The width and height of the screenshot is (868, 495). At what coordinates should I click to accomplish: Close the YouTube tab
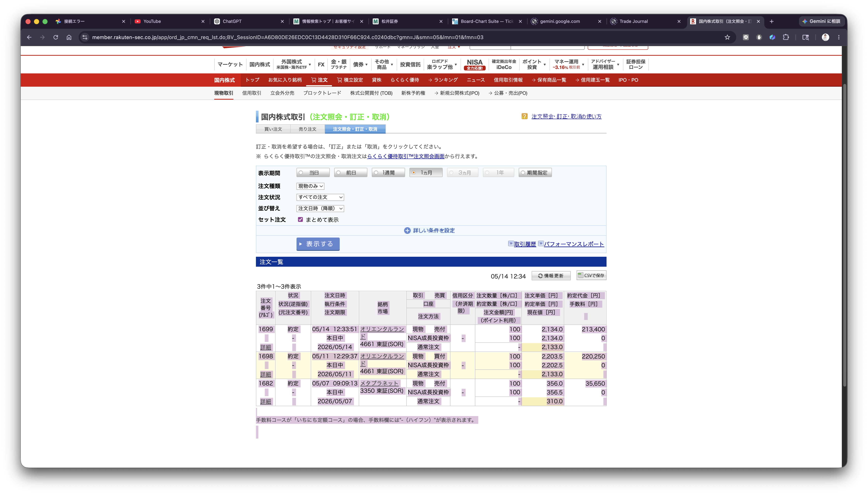pyautogui.click(x=203, y=21)
